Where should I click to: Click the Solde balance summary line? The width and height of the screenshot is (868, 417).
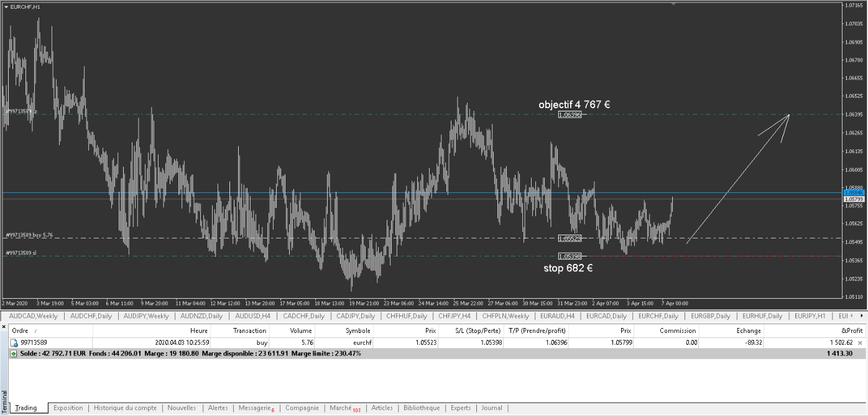[436, 354]
